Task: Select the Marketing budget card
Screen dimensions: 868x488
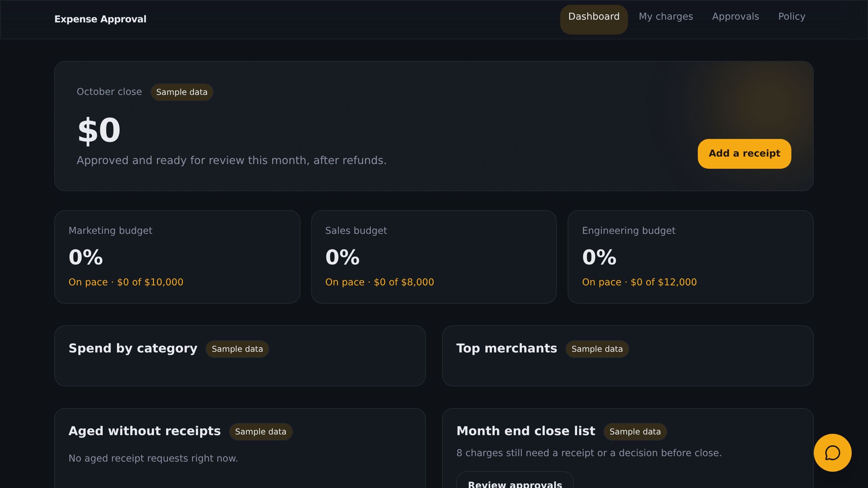Action: (x=177, y=257)
